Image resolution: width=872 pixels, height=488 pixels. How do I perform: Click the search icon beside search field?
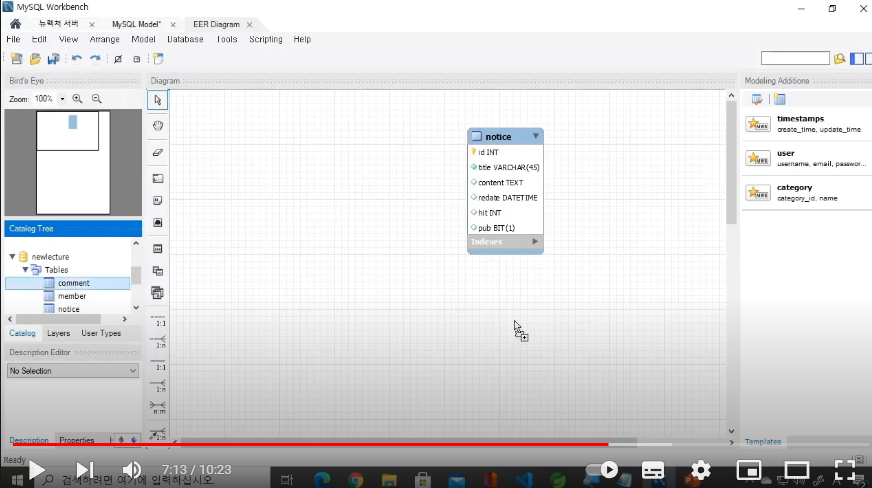(839, 58)
